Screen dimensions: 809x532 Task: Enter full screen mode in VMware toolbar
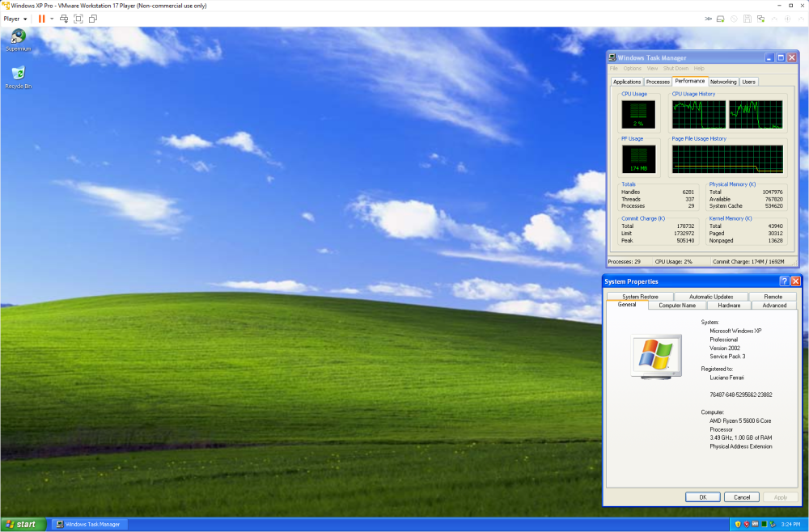tap(78, 19)
